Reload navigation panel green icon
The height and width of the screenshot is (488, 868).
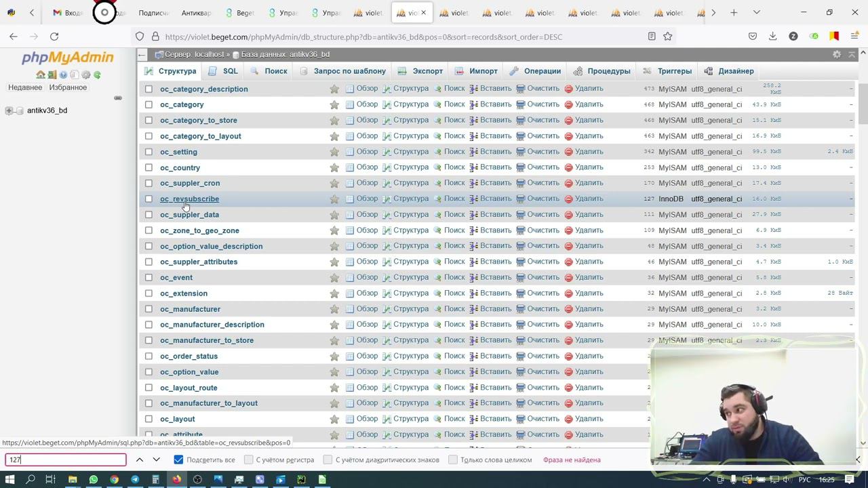click(x=97, y=75)
